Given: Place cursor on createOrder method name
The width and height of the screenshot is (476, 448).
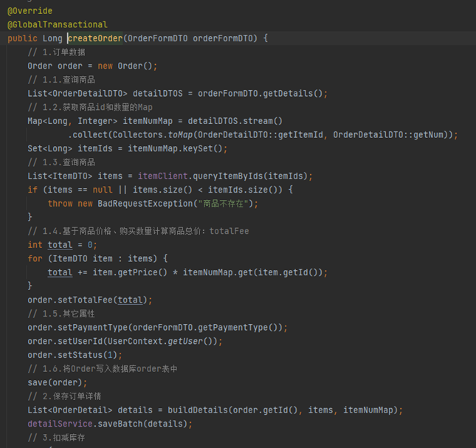Looking at the screenshot, I should tap(94, 38).
